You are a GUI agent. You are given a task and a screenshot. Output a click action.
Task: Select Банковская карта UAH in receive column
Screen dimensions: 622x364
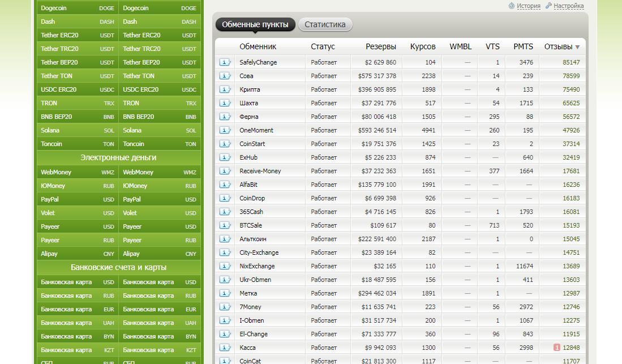(160, 323)
